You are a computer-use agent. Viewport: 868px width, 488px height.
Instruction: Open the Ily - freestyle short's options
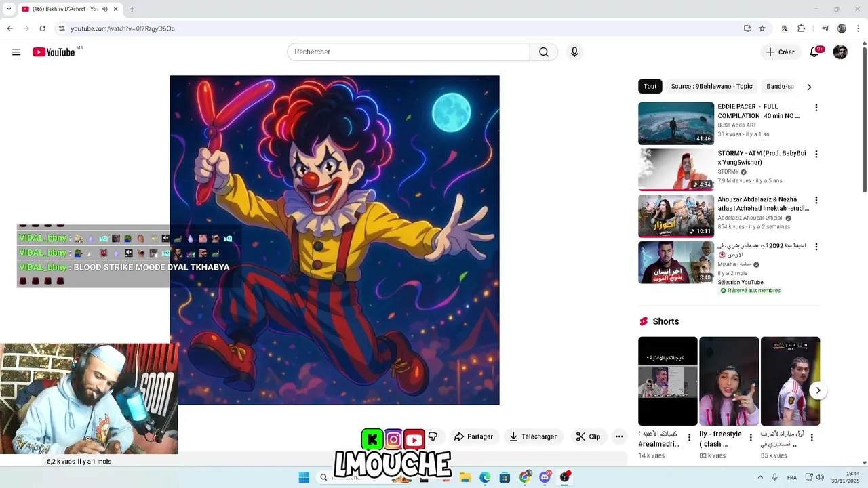pyautogui.click(x=751, y=438)
